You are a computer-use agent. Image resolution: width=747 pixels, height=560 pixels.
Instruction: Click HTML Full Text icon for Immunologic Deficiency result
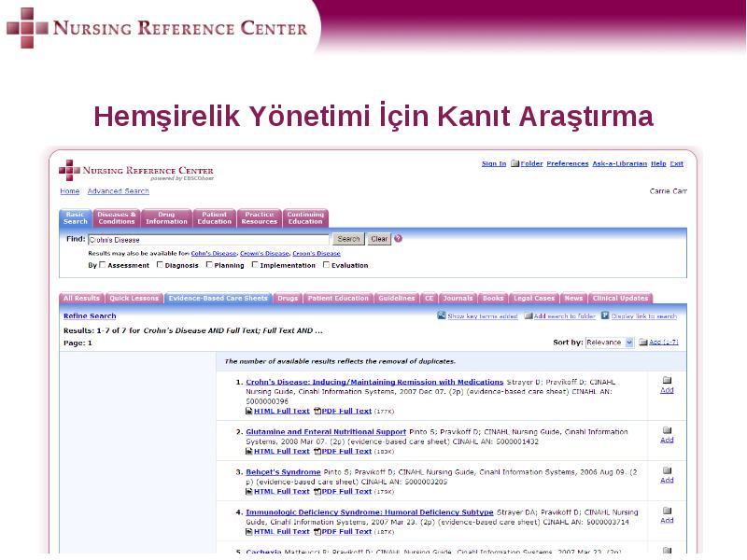point(248,531)
